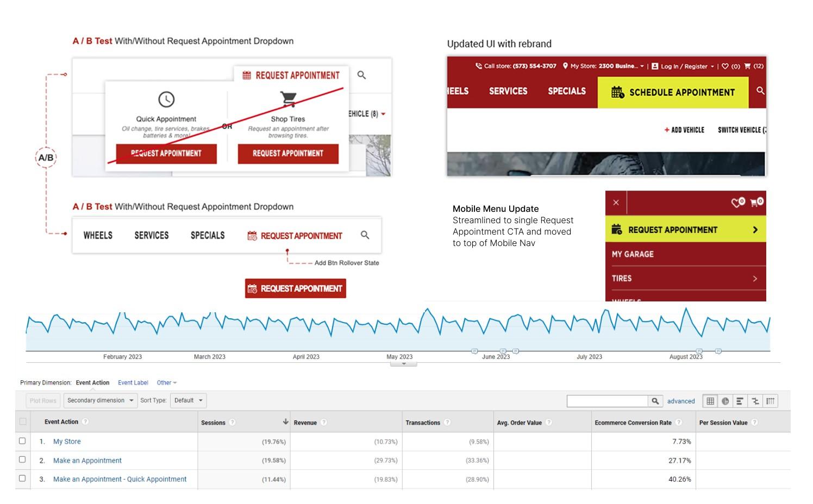This screenshot has height=504, width=813.
Task: Open the SPECIALS menu item
Action: pos(567,91)
